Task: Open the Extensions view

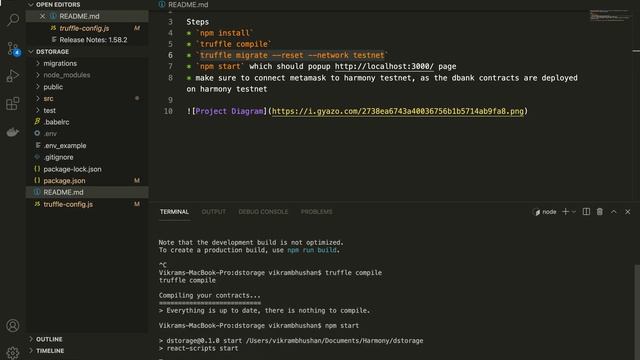Action: click(13, 104)
